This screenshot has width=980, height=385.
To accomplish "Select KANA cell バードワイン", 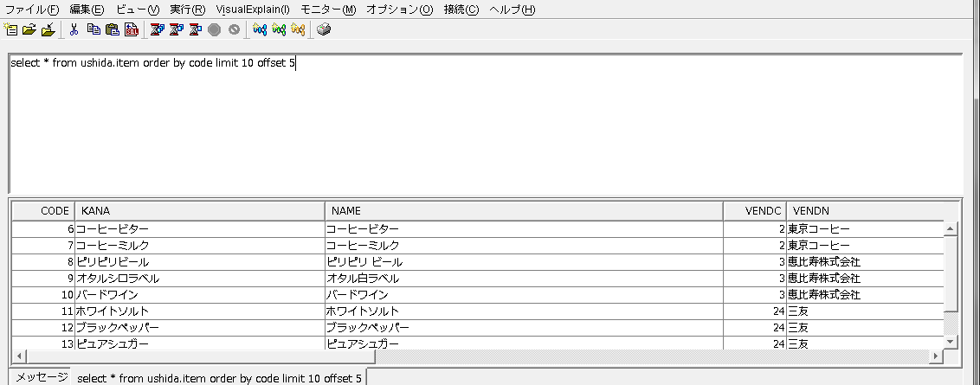I will pyautogui.click(x=200, y=295).
